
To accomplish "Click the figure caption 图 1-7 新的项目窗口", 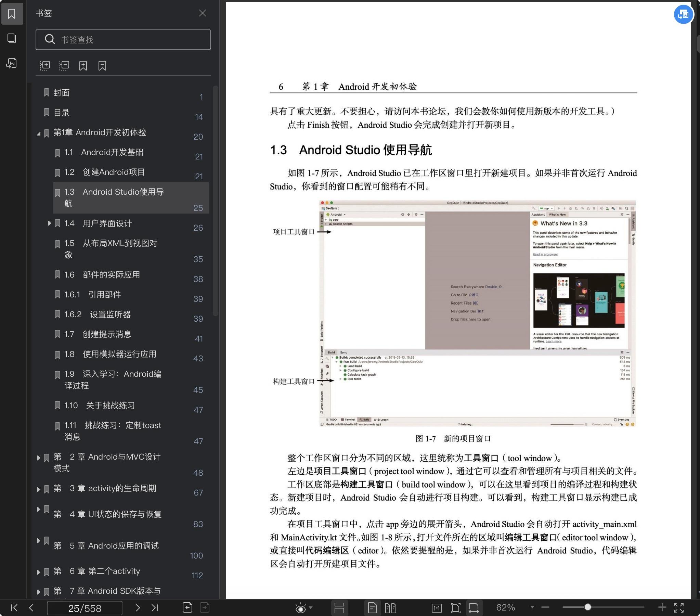I will (453, 438).
